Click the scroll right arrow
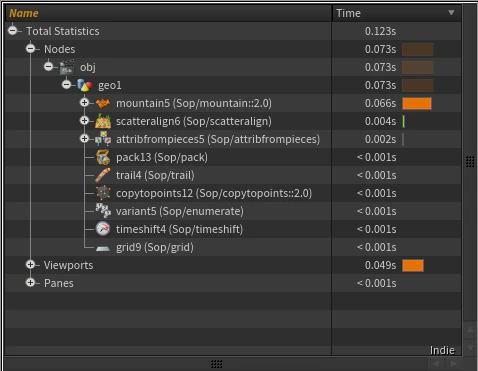Image resolution: width=478 pixels, height=371 pixels. click(453, 364)
